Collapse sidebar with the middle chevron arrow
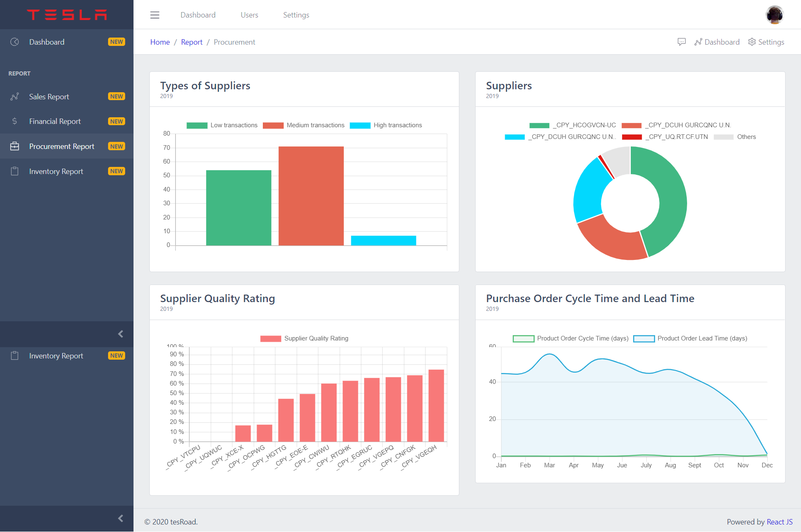This screenshot has width=801, height=532. (121, 334)
